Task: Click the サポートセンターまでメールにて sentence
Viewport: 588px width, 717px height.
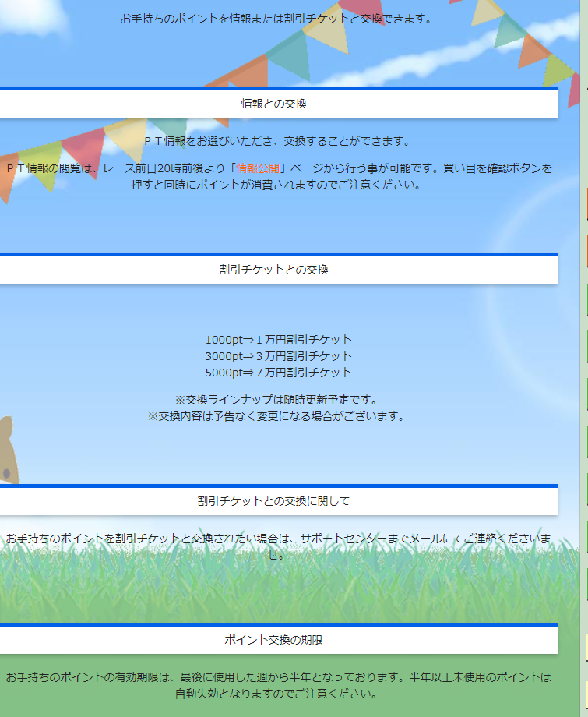Action: (278, 546)
